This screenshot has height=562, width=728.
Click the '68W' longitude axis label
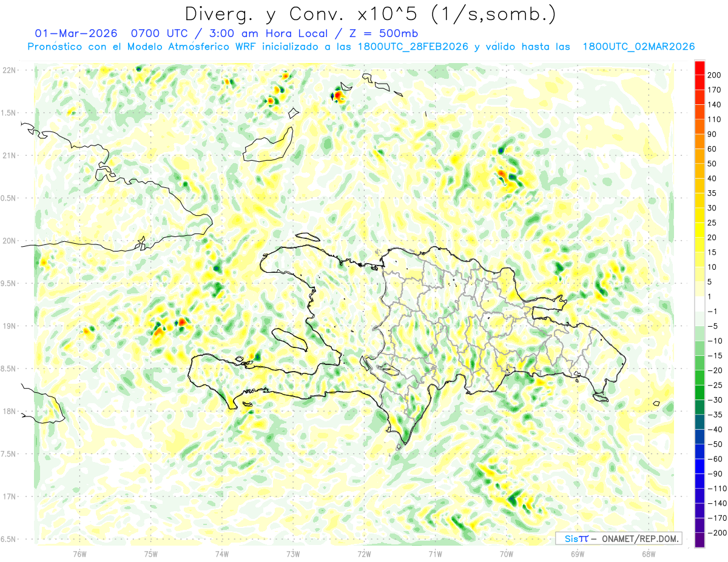(649, 554)
